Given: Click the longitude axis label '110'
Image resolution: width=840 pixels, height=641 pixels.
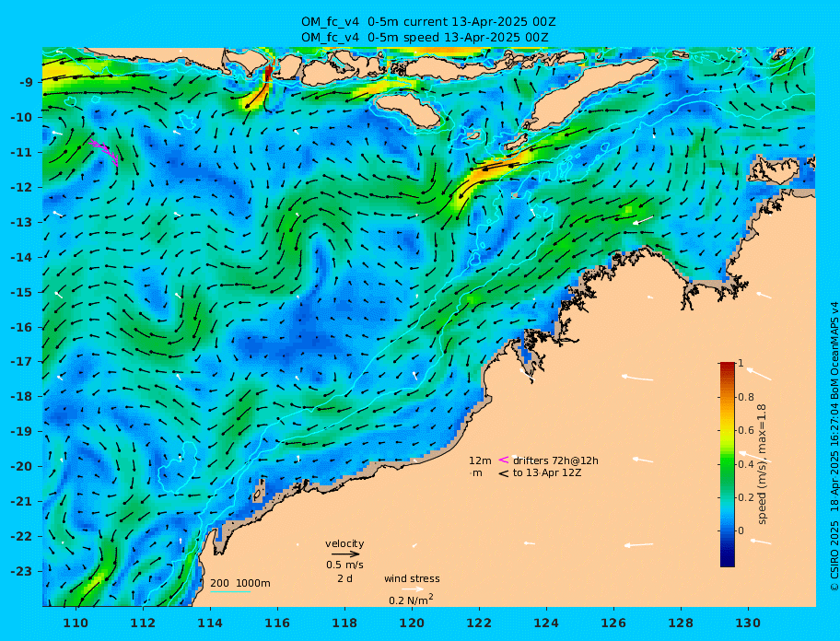Looking at the screenshot, I should pos(76,623).
